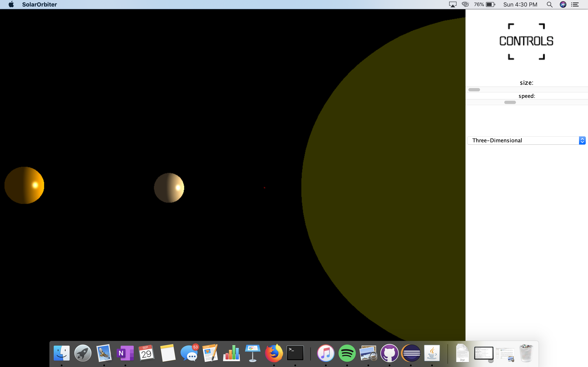Open GitHub Desktop from the Dock

coord(389,353)
